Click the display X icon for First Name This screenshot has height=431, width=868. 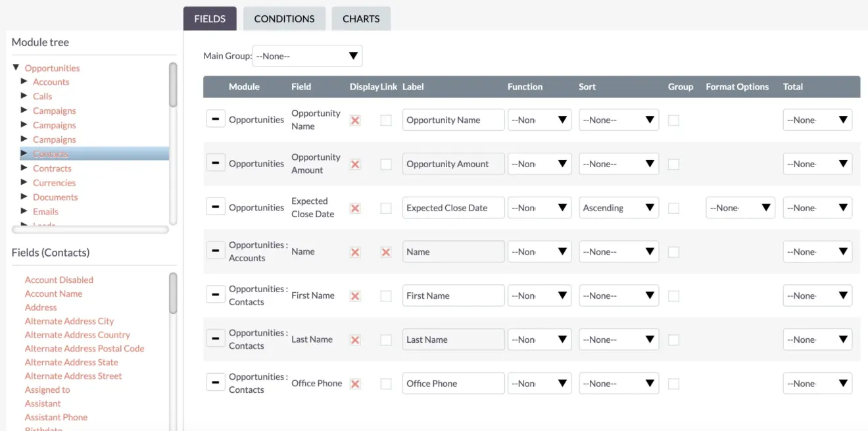point(354,295)
